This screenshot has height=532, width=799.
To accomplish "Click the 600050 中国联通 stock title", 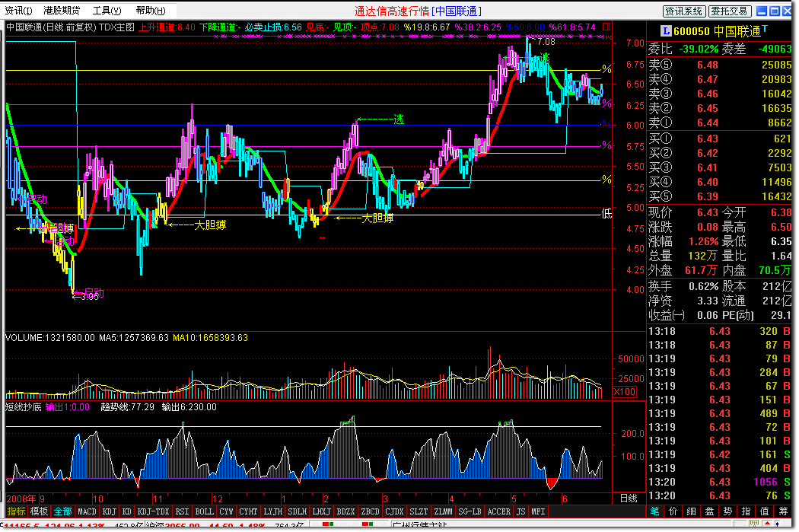I will [717, 32].
